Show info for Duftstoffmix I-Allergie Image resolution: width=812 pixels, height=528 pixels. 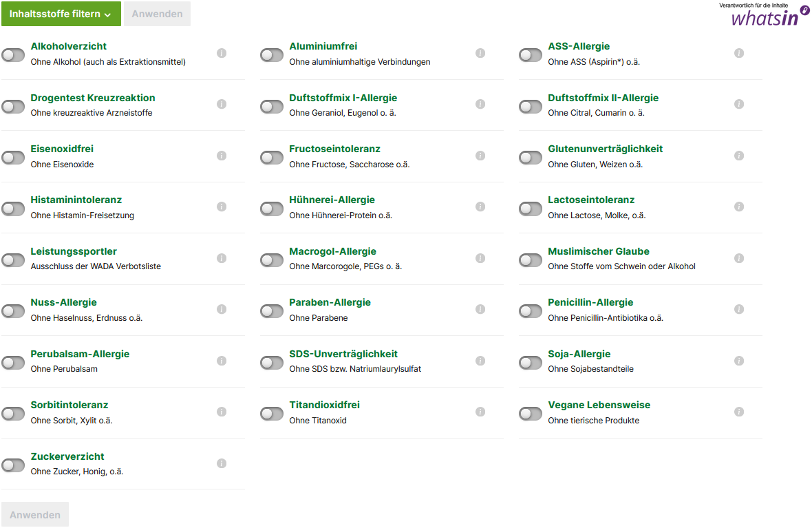[480, 104]
